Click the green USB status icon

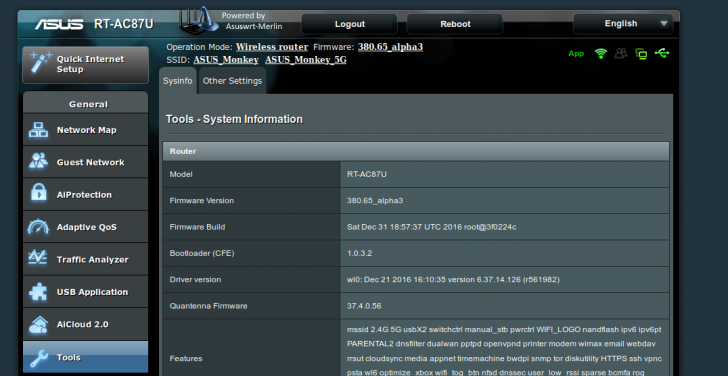[662, 53]
